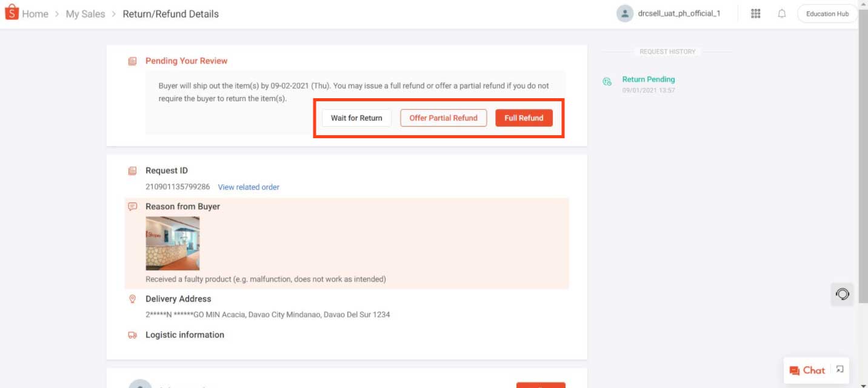This screenshot has height=388, width=868.
Task: Open the apps grid menu icon
Action: [755, 13]
